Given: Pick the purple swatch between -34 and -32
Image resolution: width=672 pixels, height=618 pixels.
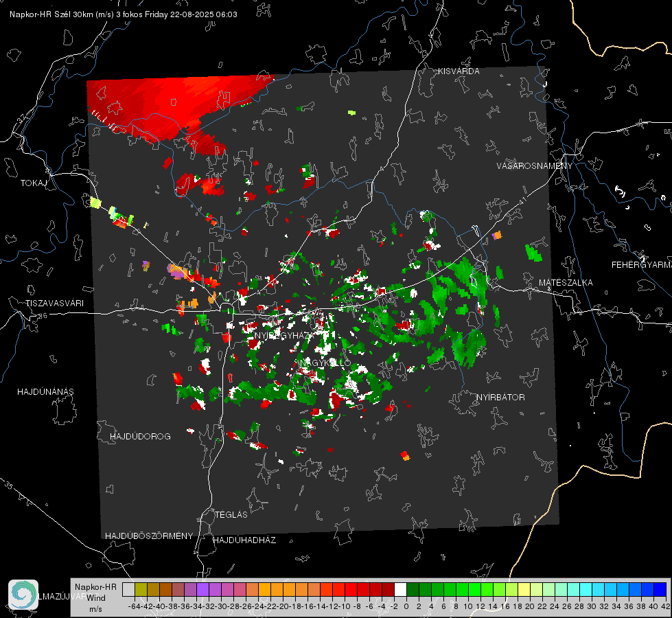Looking at the screenshot, I should 202,590.
